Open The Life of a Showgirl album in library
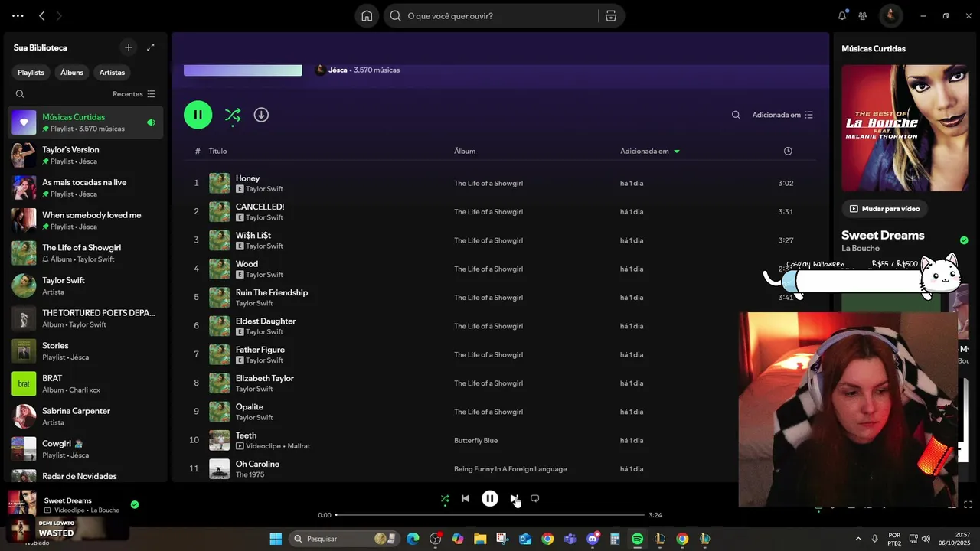The width and height of the screenshot is (980, 551). (x=85, y=253)
